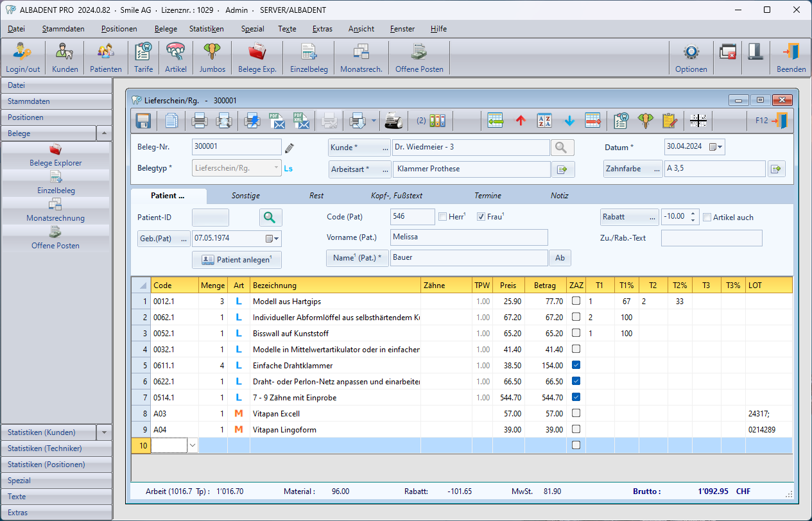The image size is (812, 521).
Task: Open Tarife from the main toolbar
Action: pos(144,58)
